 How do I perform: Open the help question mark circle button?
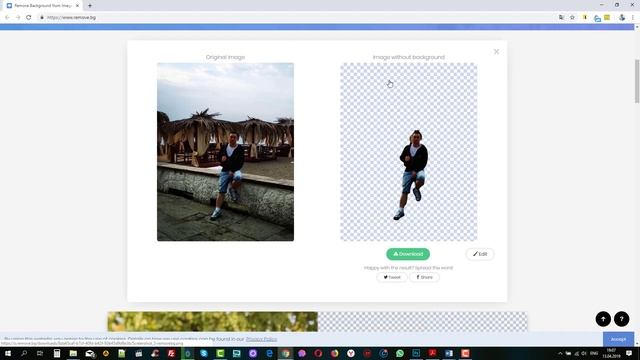(622, 319)
